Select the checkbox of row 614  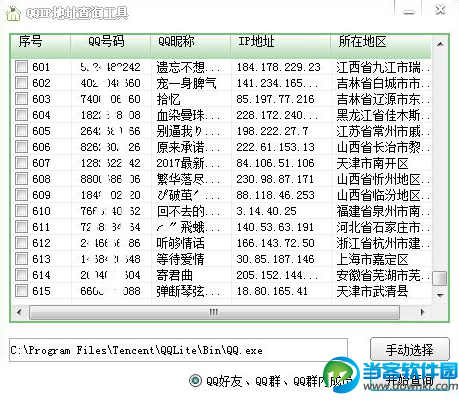coord(21,275)
